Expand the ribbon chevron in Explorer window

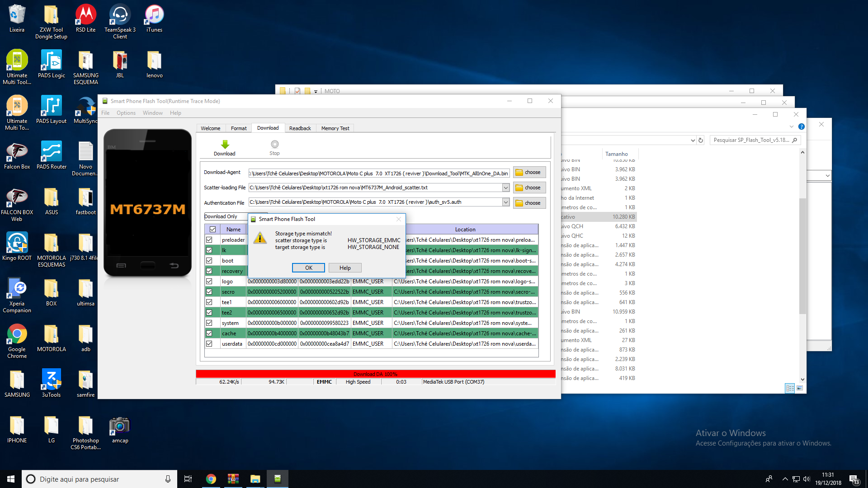pyautogui.click(x=791, y=127)
